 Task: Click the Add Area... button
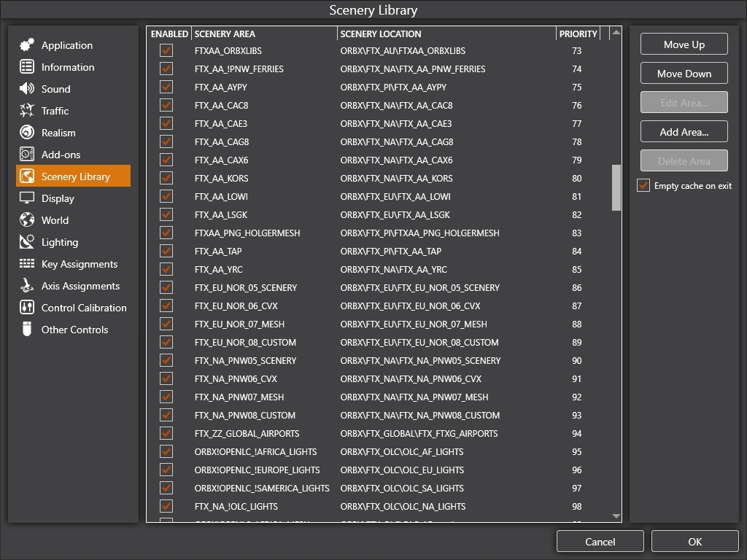684,132
